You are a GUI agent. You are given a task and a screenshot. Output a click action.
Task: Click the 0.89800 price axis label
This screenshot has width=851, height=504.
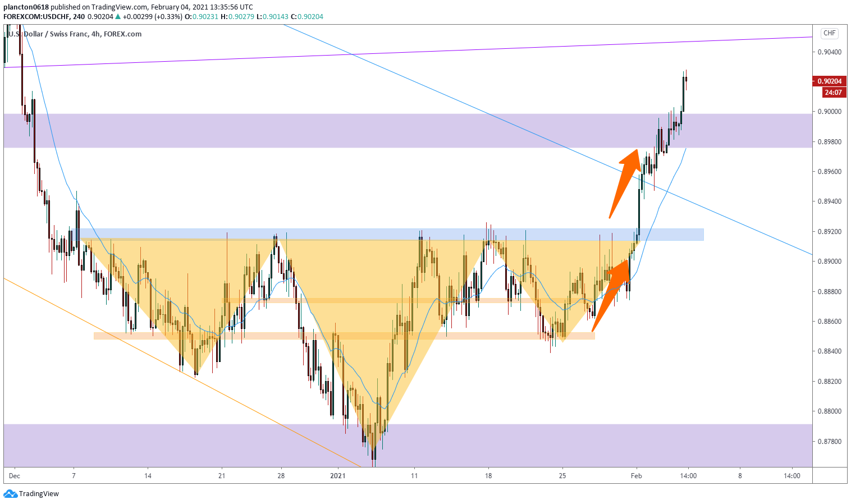(829, 142)
